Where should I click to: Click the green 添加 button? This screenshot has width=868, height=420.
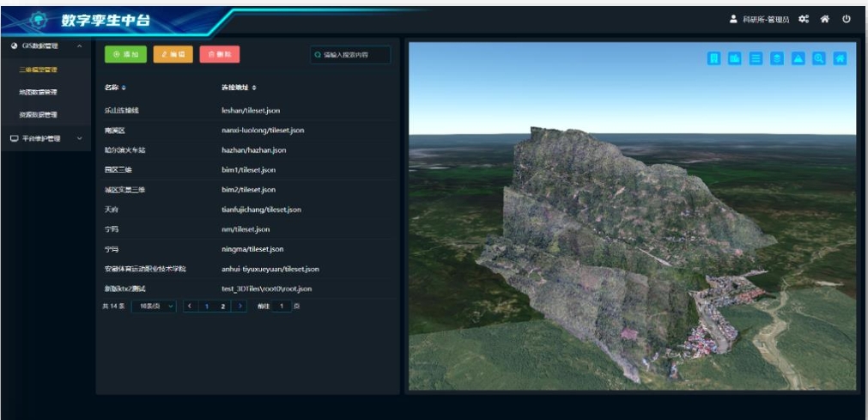[125, 54]
